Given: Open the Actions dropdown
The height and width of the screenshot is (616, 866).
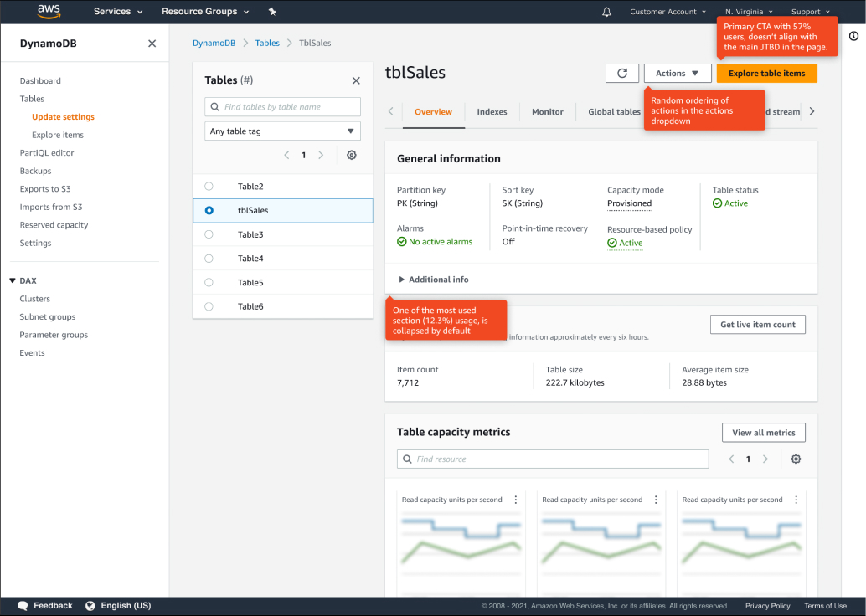Looking at the screenshot, I should tap(678, 74).
